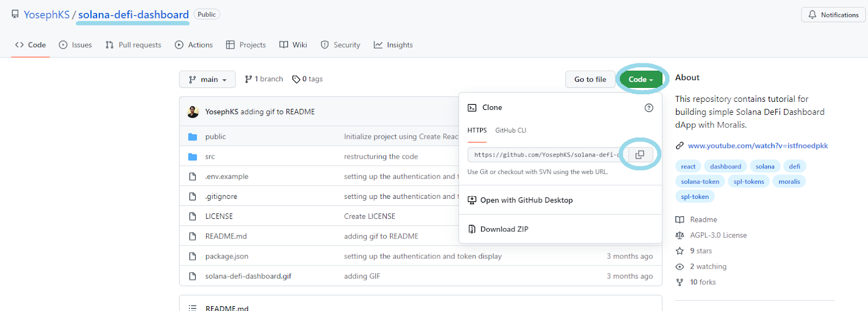Image resolution: width=868 pixels, height=311 pixels.
Task: Click the scale icon next to License
Action: coord(680,235)
